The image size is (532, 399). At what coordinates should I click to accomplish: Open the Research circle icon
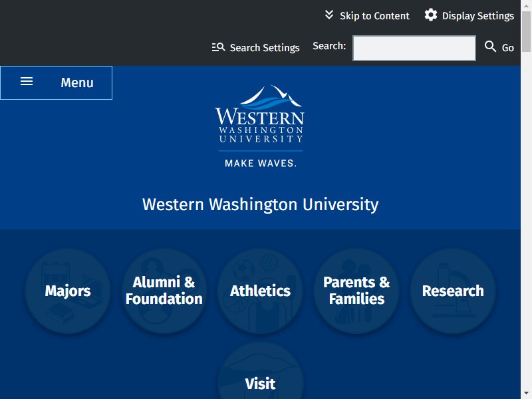coord(453,291)
